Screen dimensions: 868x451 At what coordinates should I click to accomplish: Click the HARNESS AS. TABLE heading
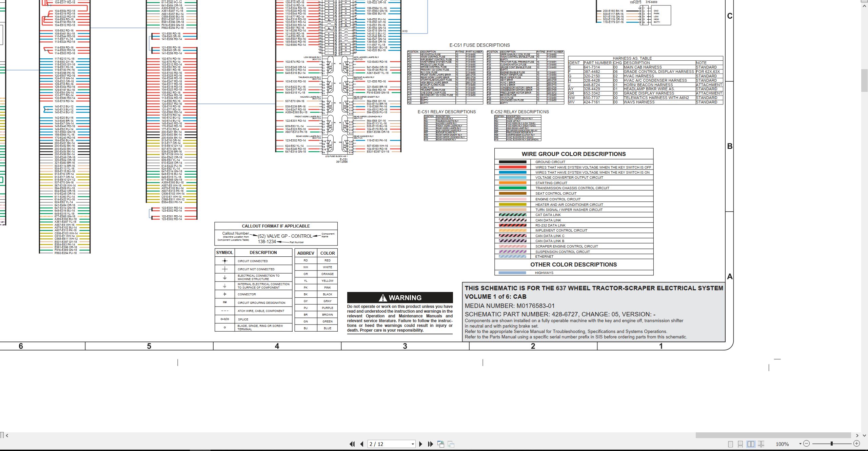point(632,58)
